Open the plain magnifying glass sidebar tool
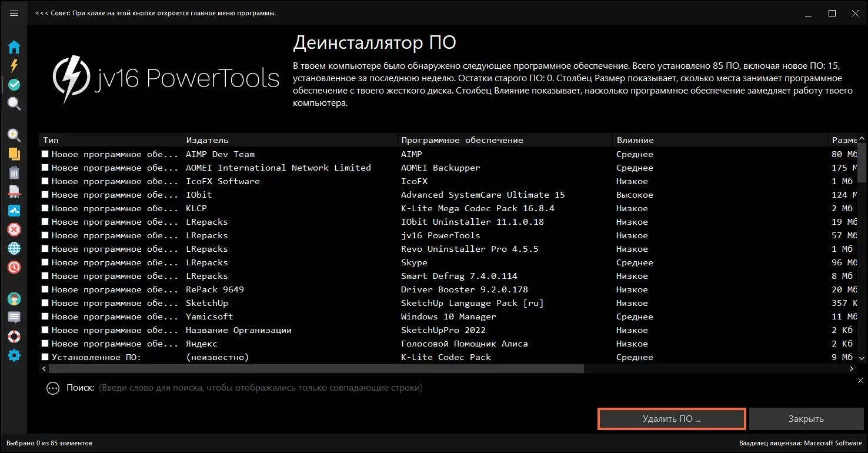This screenshot has width=868, height=453. (x=14, y=104)
